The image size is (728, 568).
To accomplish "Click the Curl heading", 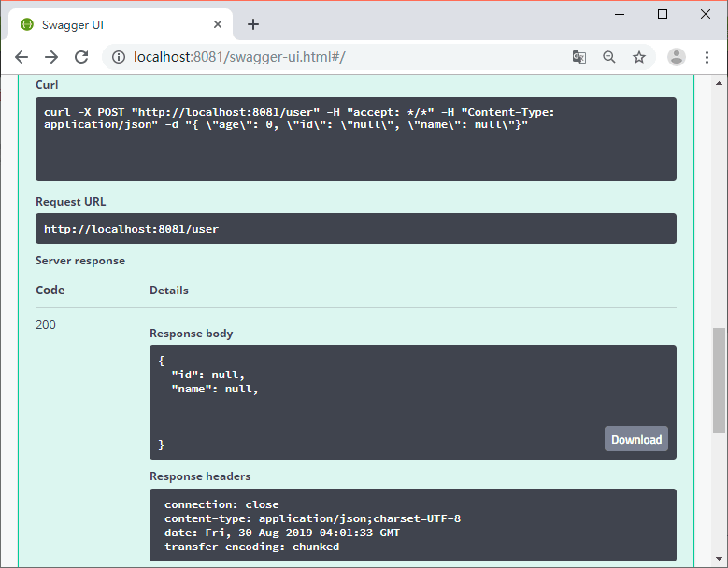I will (x=47, y=85).
